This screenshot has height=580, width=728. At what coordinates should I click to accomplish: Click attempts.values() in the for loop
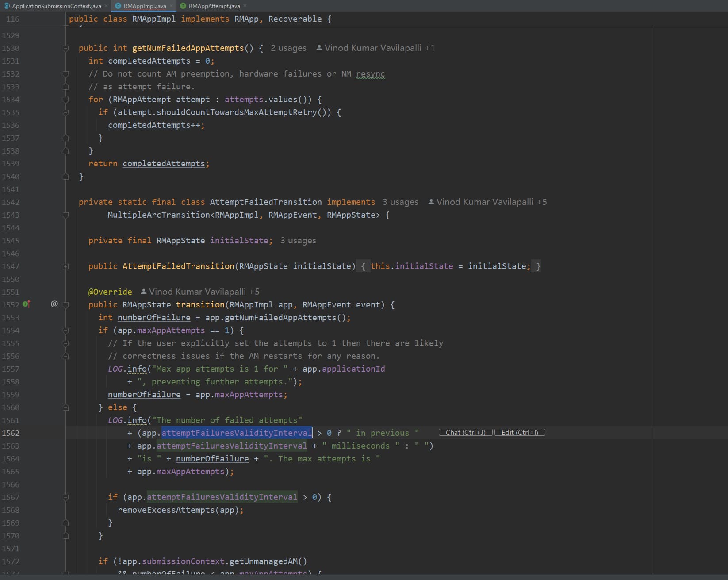coord(268,100)
